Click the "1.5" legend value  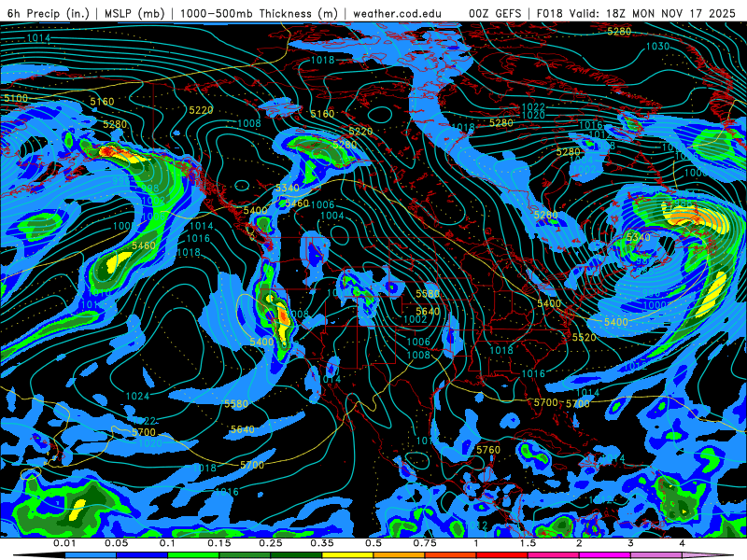(x=528, y=543)
